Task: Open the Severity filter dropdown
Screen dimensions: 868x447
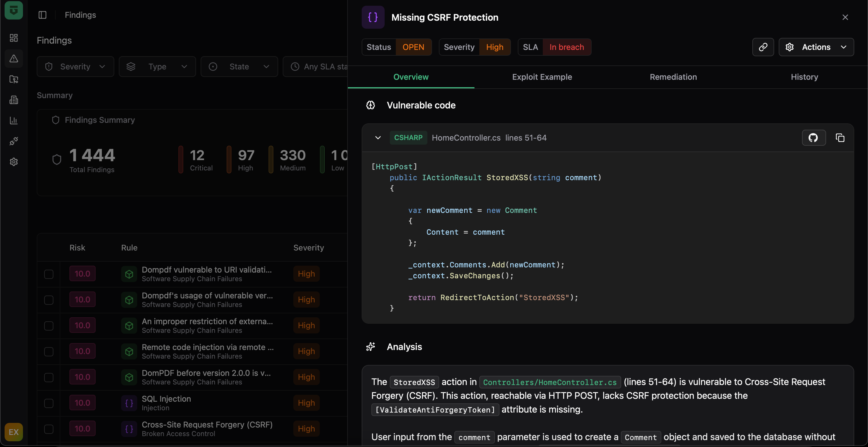Action: tap(75, 66)
